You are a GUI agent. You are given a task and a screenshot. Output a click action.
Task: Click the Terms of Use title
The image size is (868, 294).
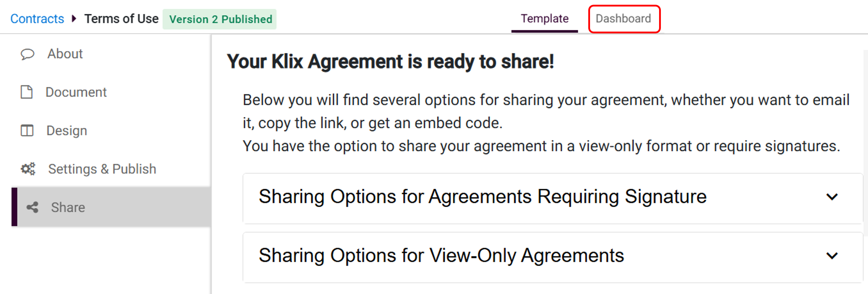121,19
